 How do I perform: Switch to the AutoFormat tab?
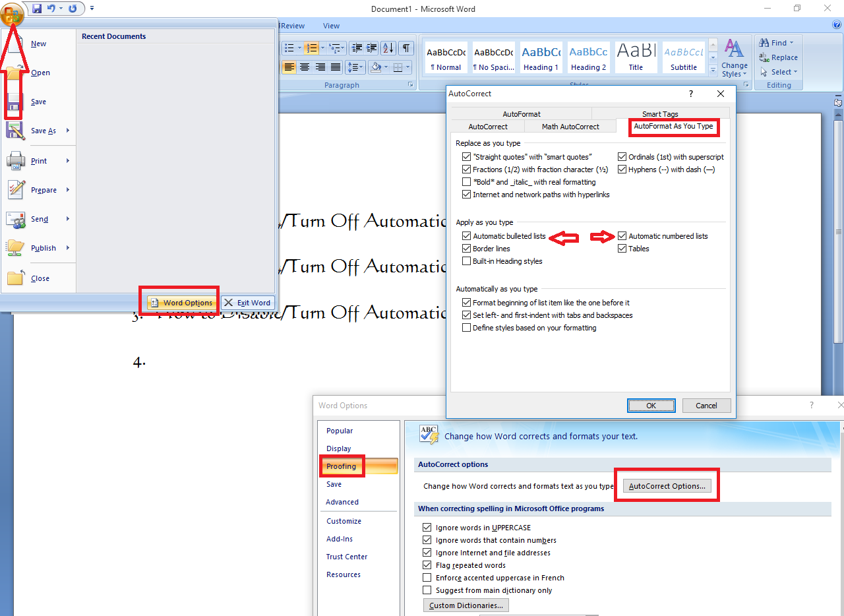pyautogui.click(x=522, y=114)
